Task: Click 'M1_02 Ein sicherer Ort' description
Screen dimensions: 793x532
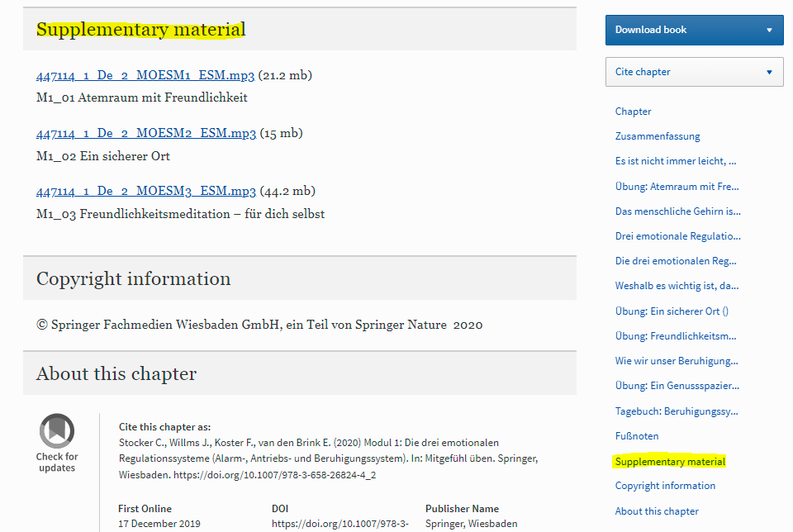Action: pos(103,156)
